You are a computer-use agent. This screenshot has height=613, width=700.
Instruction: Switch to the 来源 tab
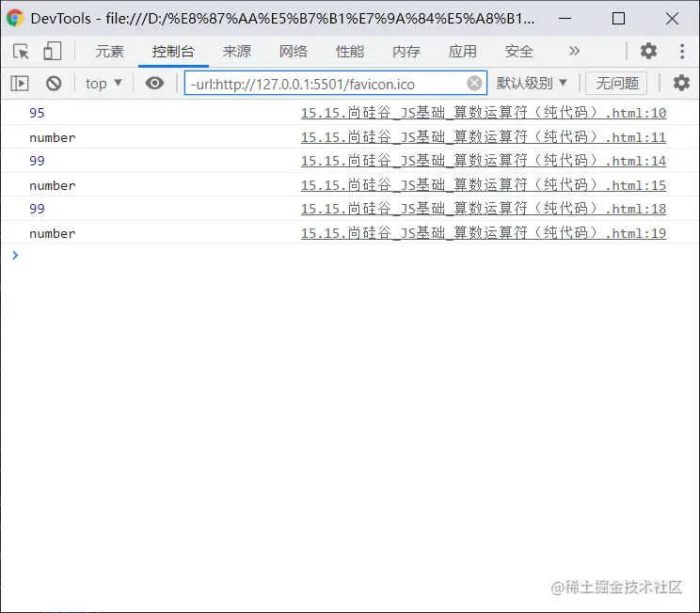click(236, 52)
